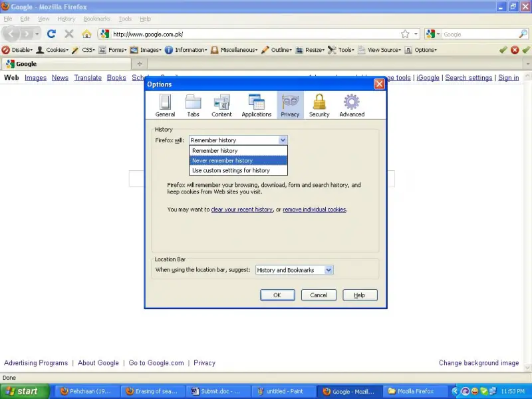The image size is (532, 399).
Task: Close the Options dialog
Action: click(379, 84)
